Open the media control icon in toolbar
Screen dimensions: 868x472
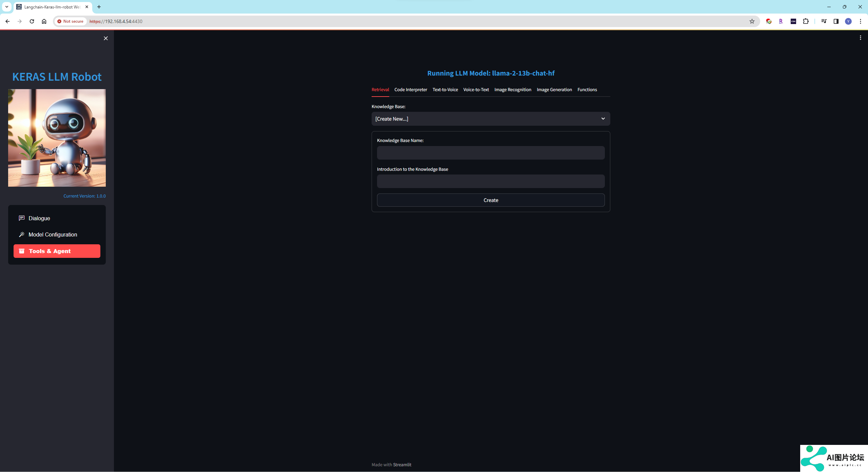(x=824, y=21)
